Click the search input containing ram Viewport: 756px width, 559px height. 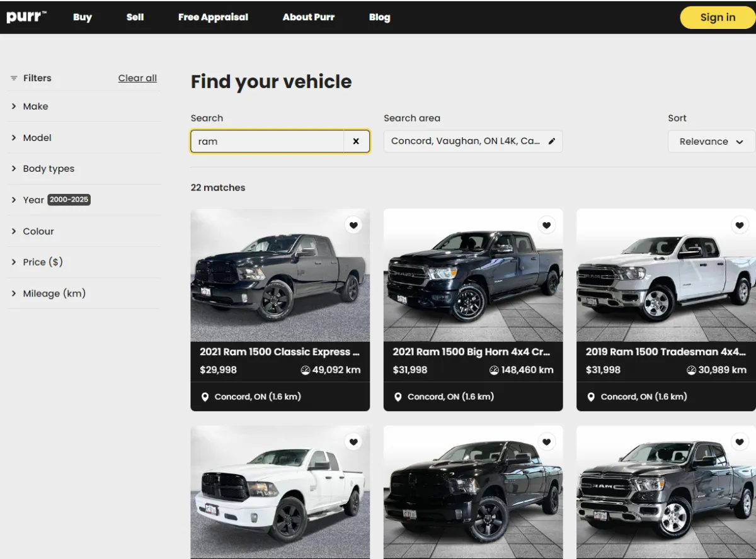coord(267,142)
